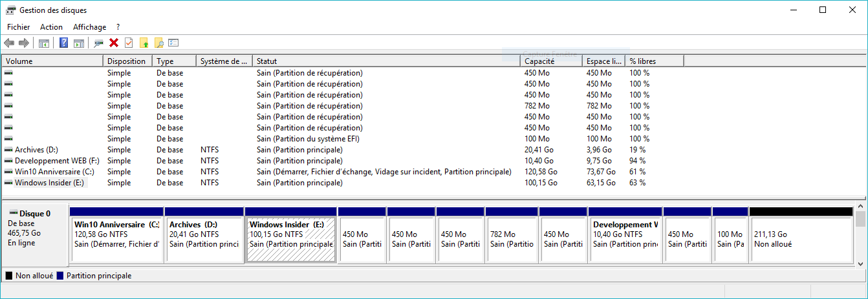Open properties with the checkmark page icon

pyautogui.click(x=129, y=43)
